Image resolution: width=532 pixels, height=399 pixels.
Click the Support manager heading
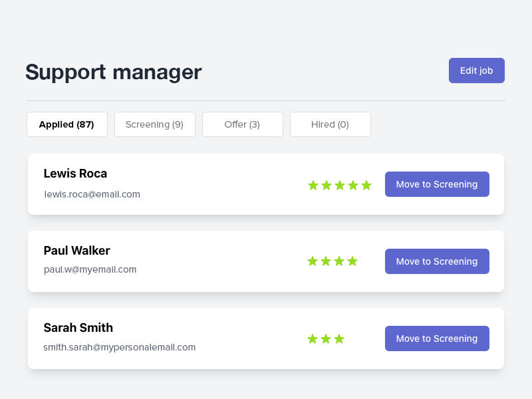click(x=113, y=72)
